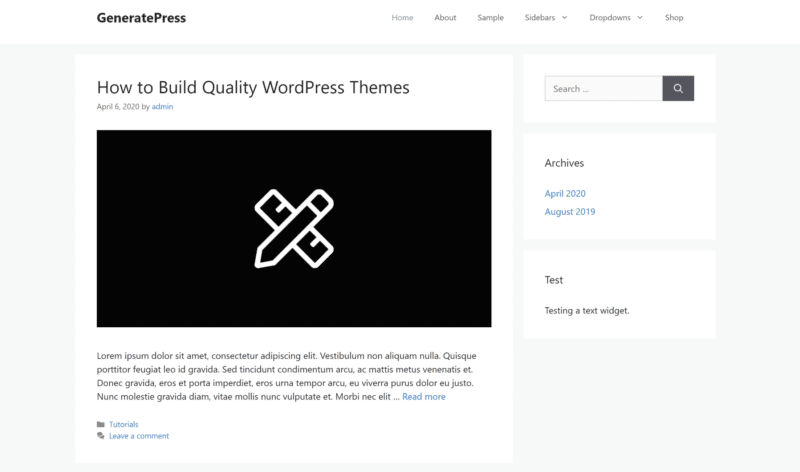800x472 pixels.
Task: Focus the Search text field
Action: tap(603, 89)
